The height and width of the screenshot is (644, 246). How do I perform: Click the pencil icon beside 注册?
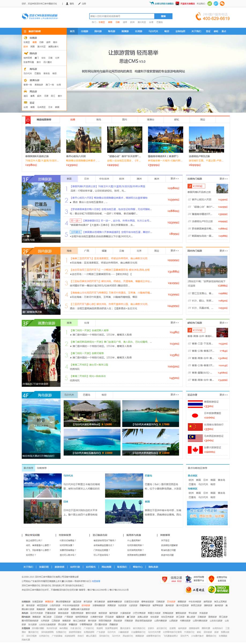point(79,4)
